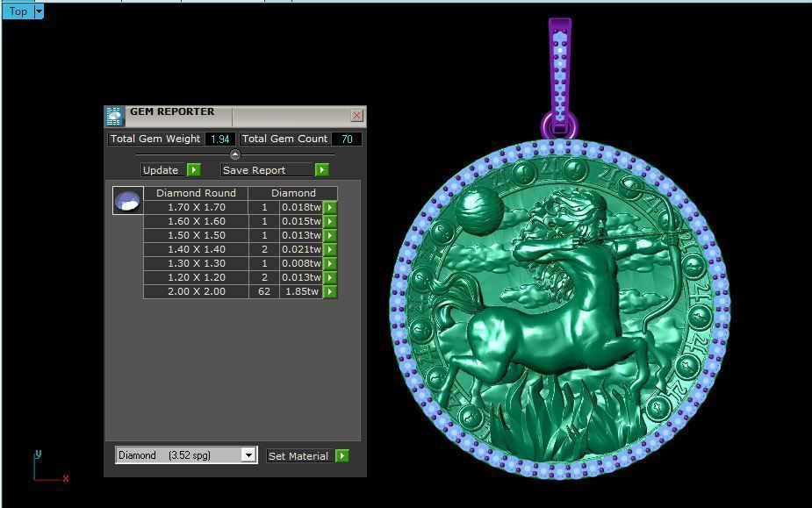
Task: Collapse the panel with the round arrow toggle
Action: pos(234,154)
